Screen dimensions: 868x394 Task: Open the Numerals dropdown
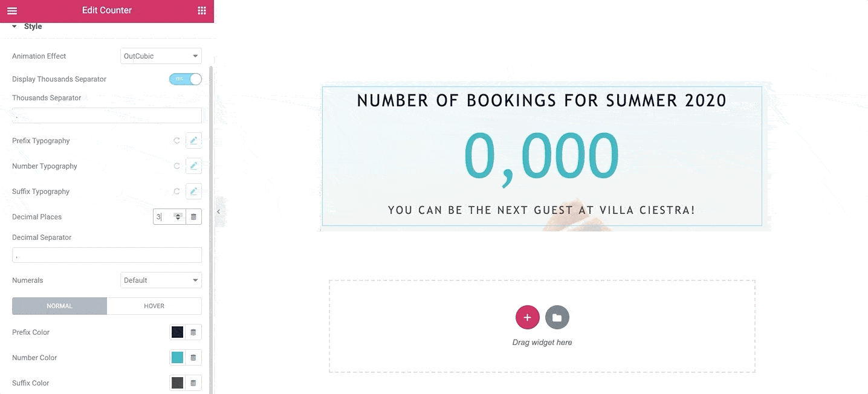coord(161,280)
